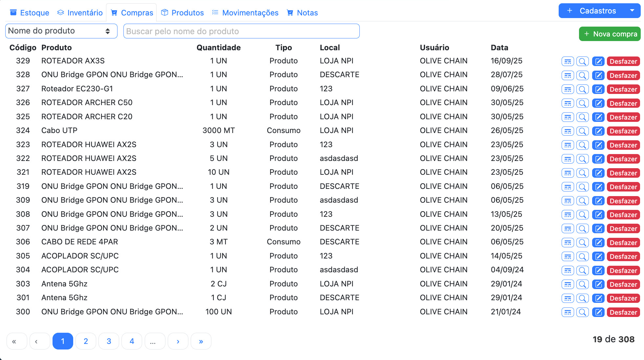Open the border-style list icon for purchase 327
This screenshot has width=644, height=360.
coord(568,89)
